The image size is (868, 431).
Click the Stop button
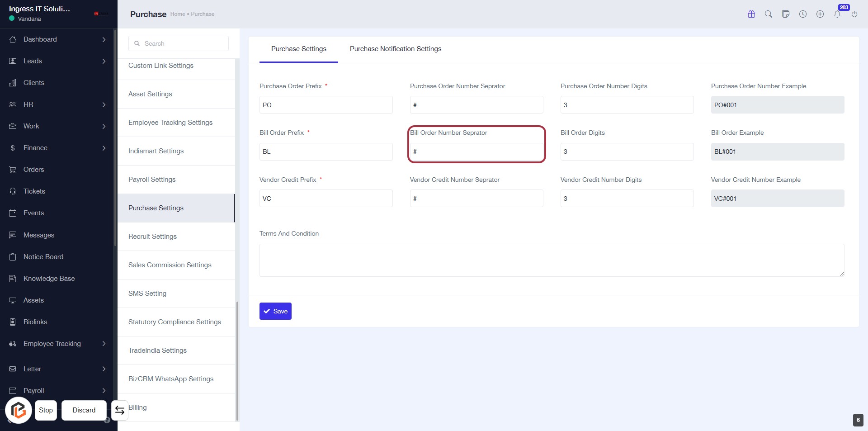pyautogui.click(x=46, y=410)
